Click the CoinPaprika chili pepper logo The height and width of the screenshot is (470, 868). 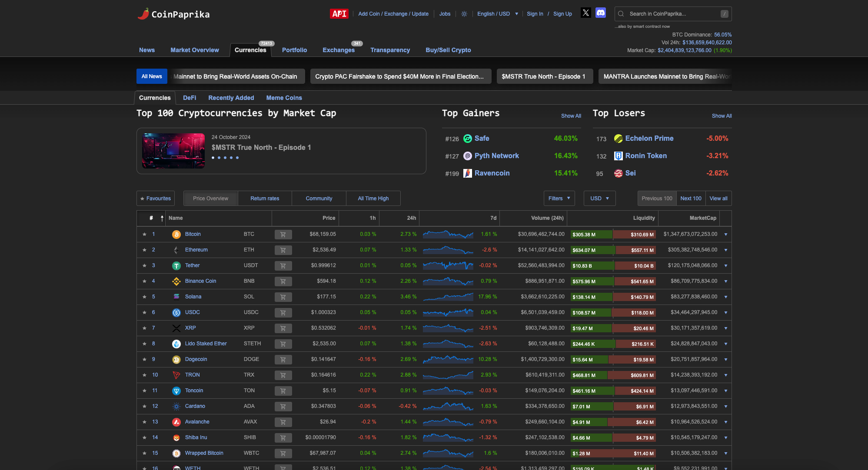click(x=143, y=13)
